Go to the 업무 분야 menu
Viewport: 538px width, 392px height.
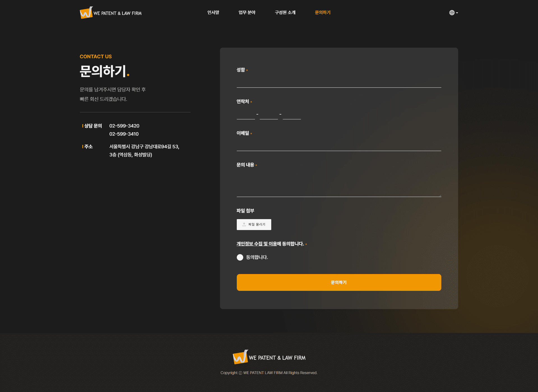tap(247, 13)
